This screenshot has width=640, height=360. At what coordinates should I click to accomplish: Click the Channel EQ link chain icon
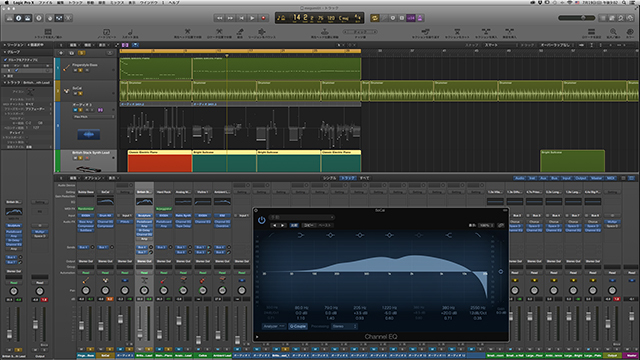501,225
